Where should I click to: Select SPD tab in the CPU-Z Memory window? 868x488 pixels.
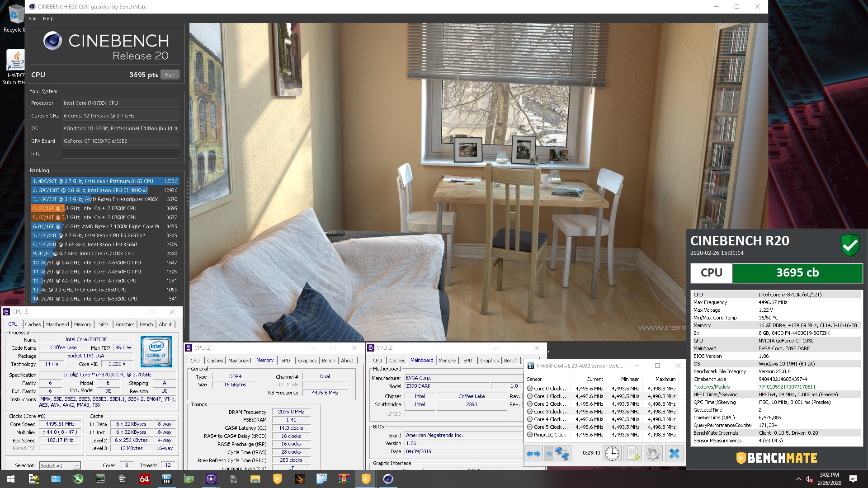(286, 361)
